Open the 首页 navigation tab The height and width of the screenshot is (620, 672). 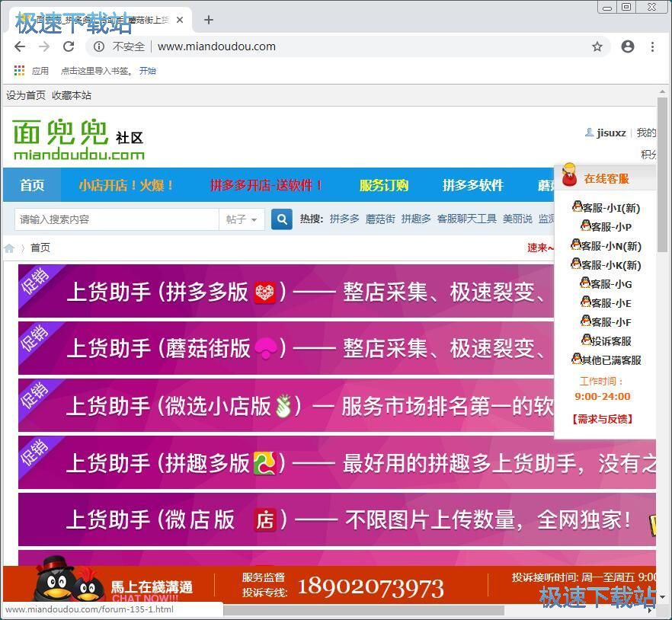[32, 185]
